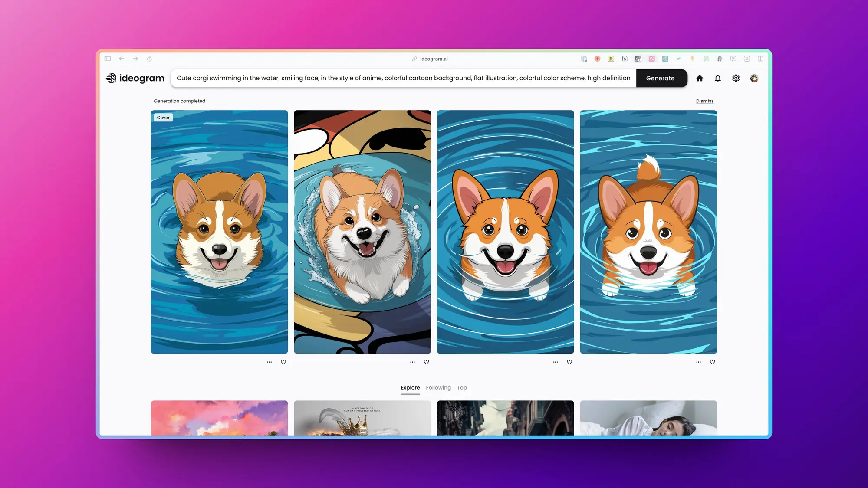The width and height of the screenshot is (868, 488).
Task: Open the settings gear icon
Action: click(736, 78)
